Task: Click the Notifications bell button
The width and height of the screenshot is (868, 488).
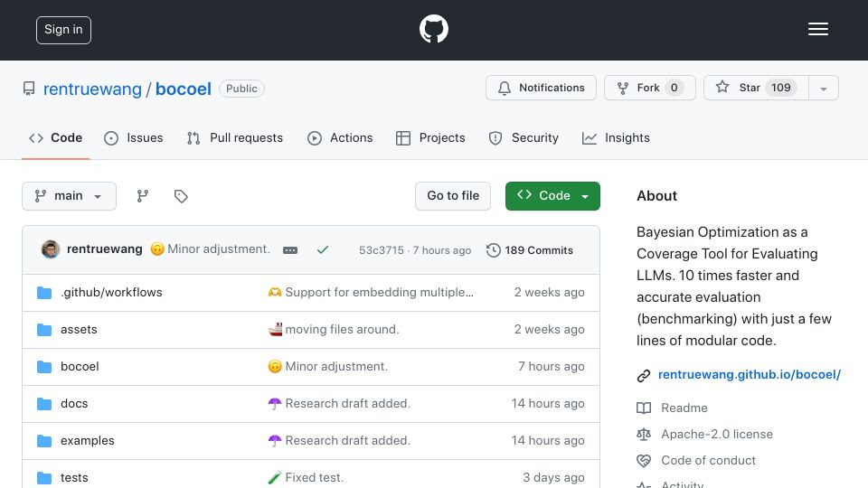Action: pos(541,88)
